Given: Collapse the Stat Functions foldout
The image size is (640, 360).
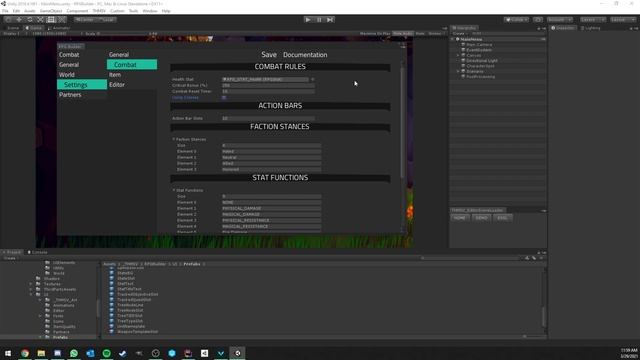Looking at the screenshot, I should click(174, 190).
